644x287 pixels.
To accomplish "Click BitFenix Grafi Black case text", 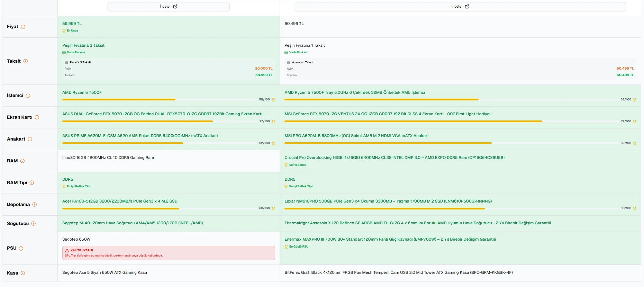I will click(399, 273).
